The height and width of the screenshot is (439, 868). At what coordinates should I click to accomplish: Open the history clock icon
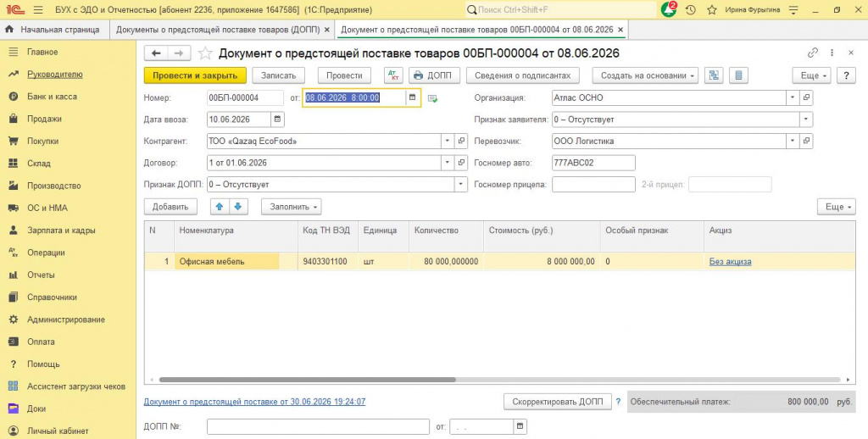(x=690, y=10)
